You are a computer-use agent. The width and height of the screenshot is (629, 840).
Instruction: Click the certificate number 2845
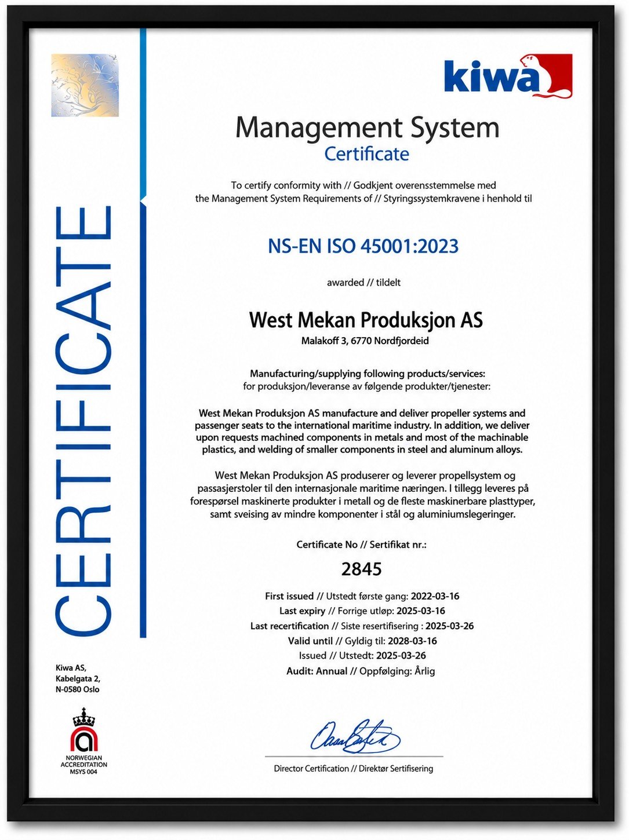361,569
